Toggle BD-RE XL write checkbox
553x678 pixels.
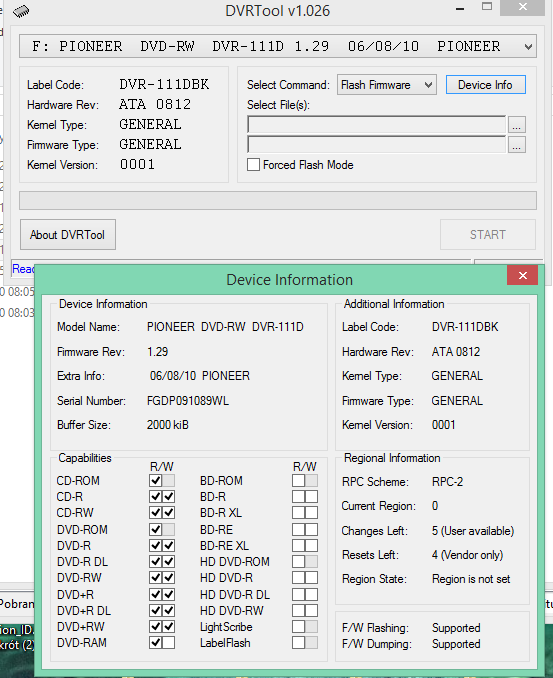[x=311, y=545]
